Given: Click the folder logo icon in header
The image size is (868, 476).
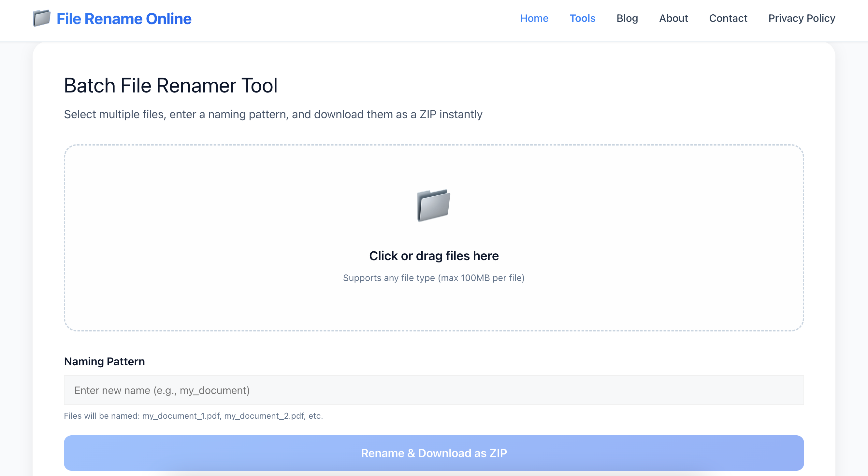Looking at the screenshot, I should [x=42, y=18].
